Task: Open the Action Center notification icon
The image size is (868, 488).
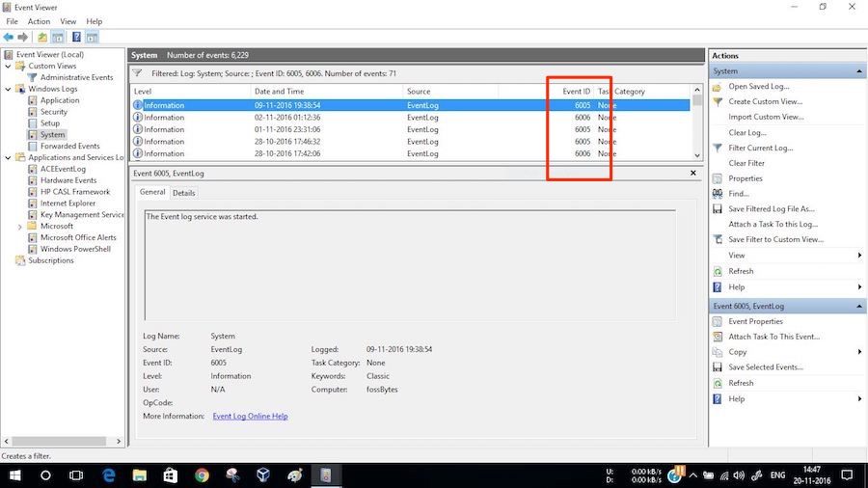Action: click(847, 475)
